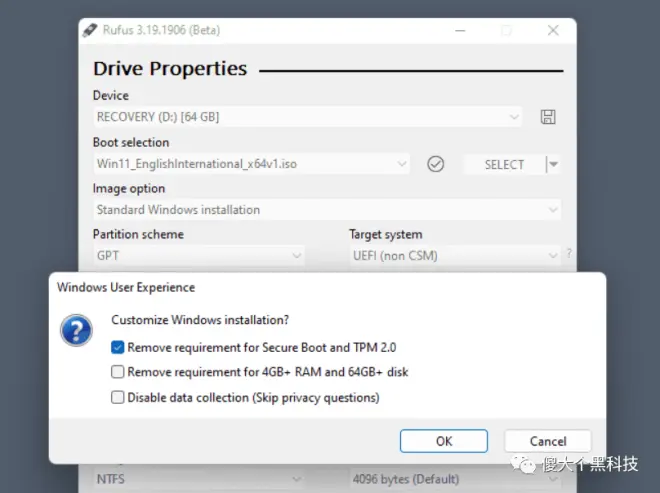Minimize the Rufus window
Screen dimensions: 660x493
point(460,30)
